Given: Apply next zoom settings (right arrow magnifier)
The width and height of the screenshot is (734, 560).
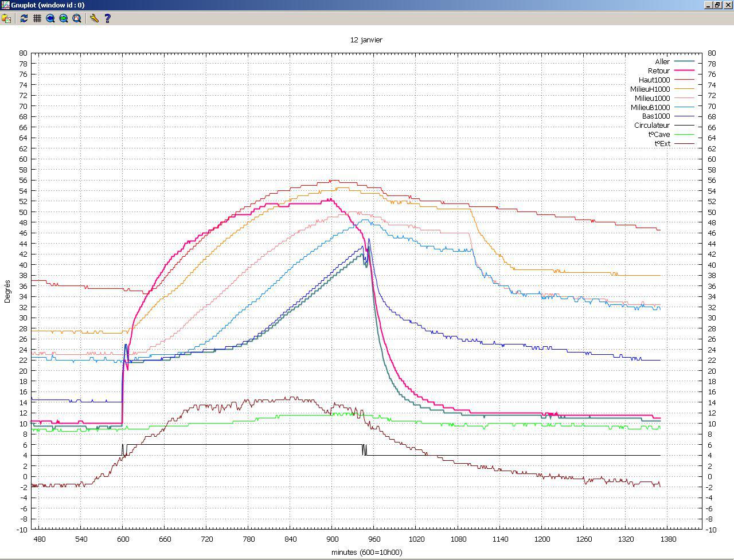Looking at the screenshot, I should click(63, 18).
